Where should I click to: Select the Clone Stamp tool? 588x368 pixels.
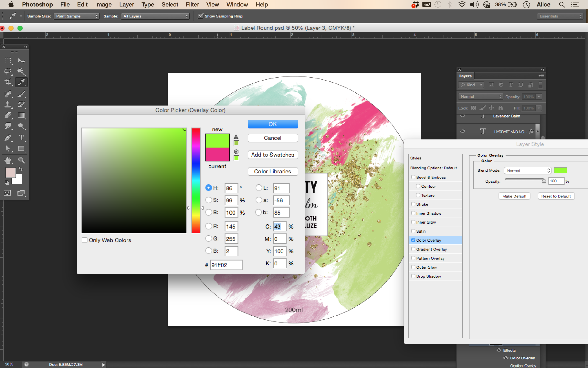click(8, 105)
